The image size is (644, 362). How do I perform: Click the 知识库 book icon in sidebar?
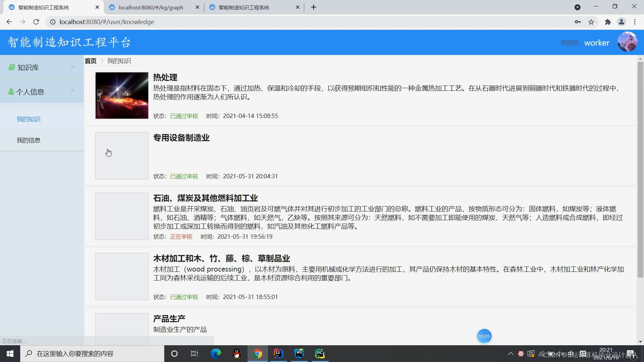(11, 67)
